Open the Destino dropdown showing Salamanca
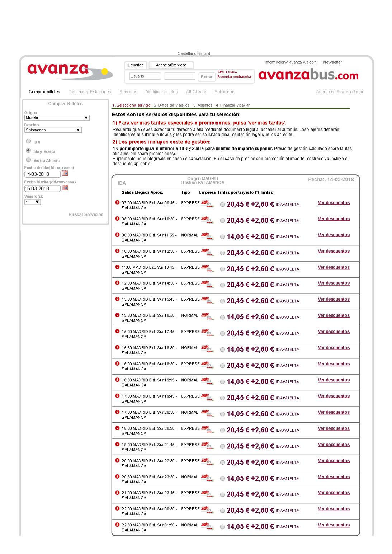The width and height of the screenshot is (392, 554). [52, 130]
